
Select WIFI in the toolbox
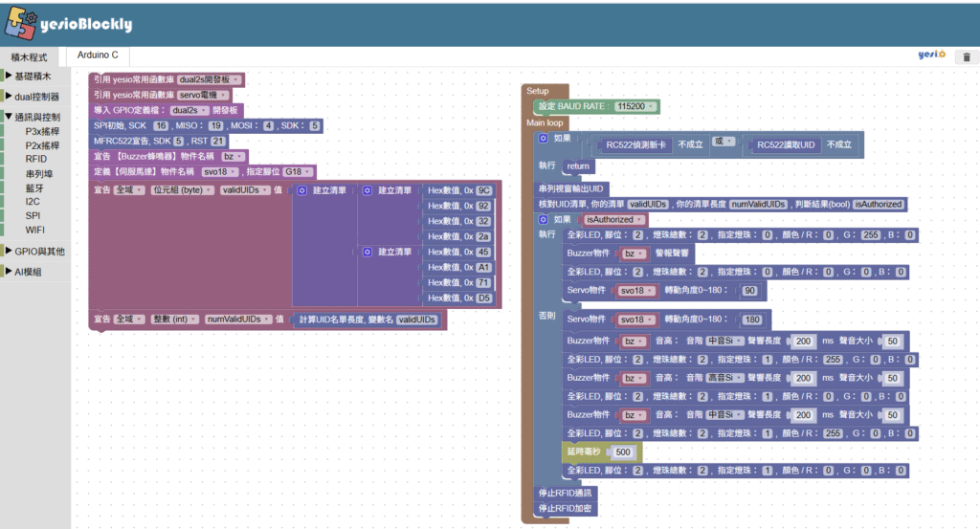click(35, 230)
